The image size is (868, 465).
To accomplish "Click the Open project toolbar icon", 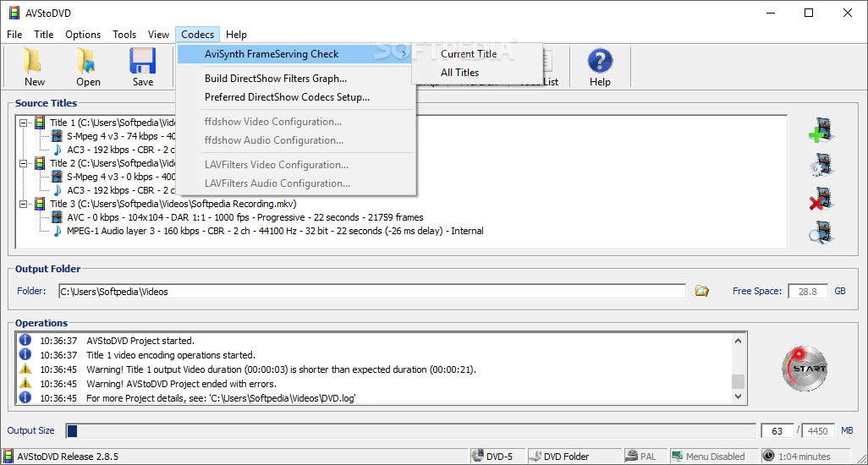I will [87, 61].
